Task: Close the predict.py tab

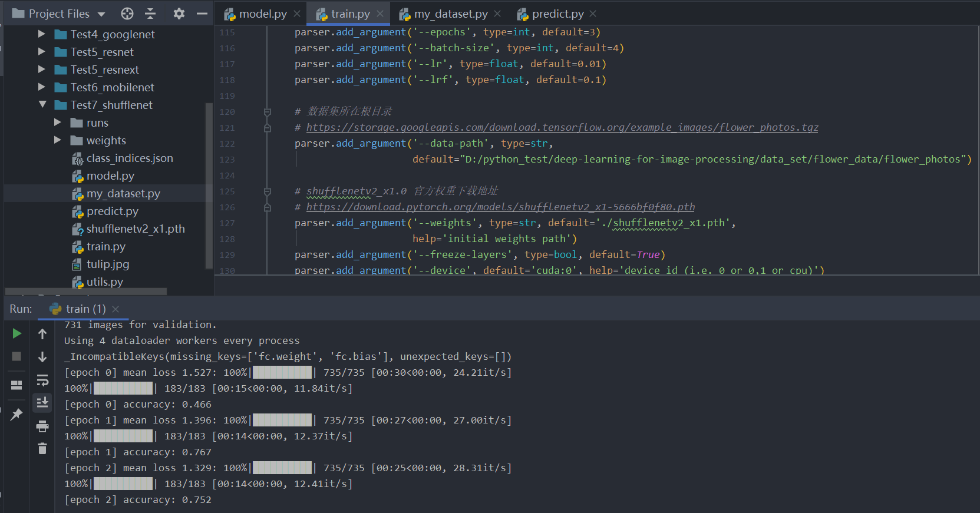Action: coord(593,14)
